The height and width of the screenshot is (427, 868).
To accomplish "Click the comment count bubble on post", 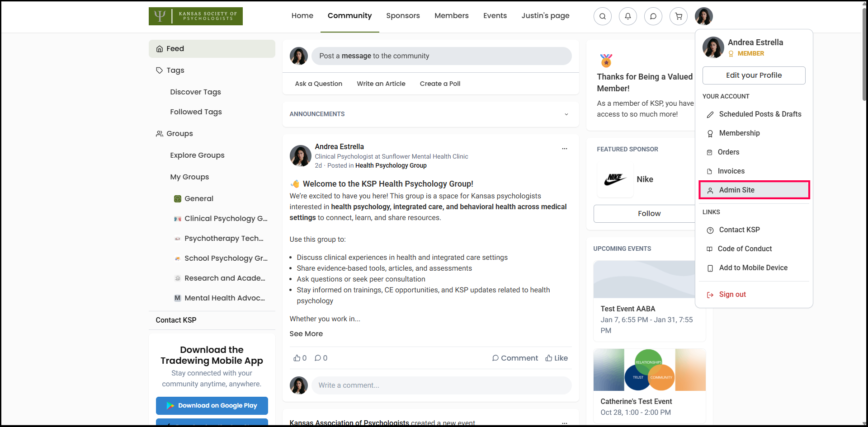I will [x=318, y=358].
